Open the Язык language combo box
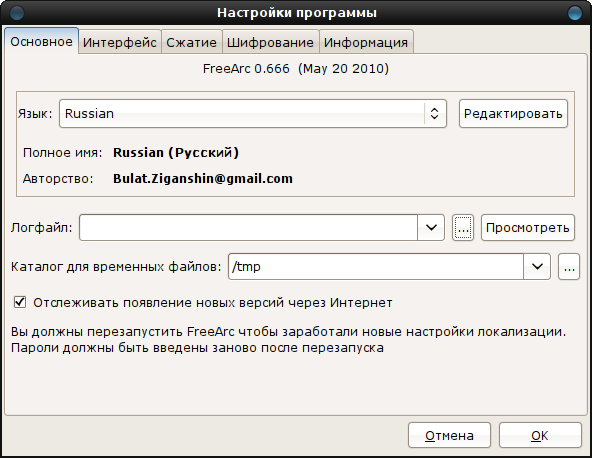The width and height of the screenshot is (592, 458). [x=253, y=114]
